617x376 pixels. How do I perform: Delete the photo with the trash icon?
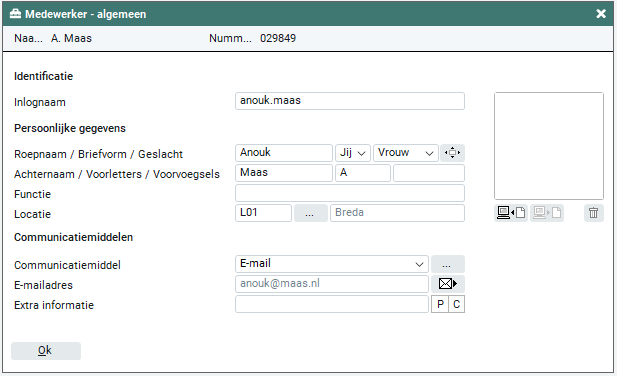(x=594, y=213)
